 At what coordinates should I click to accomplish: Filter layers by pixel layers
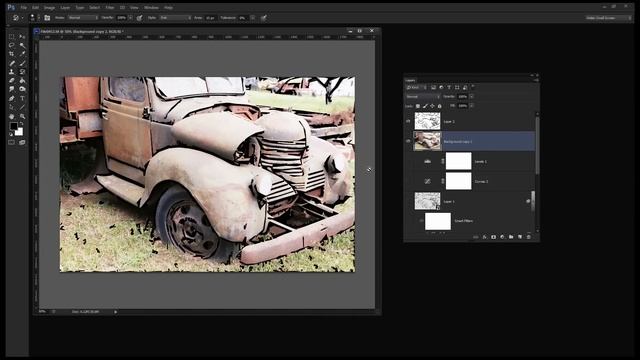coord(433,87)
